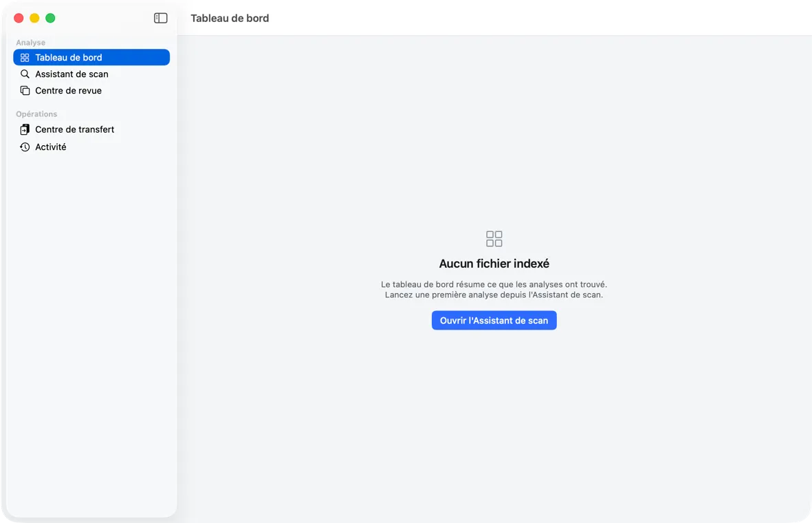
Task: Click the large grid icon above the empty message
Action: click(494, 239)
